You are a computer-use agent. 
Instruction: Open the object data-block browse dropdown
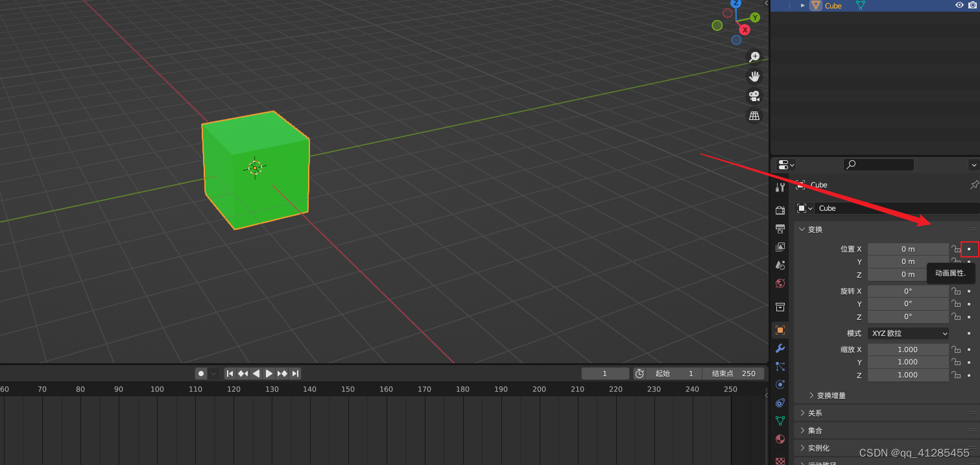point(805,208)
